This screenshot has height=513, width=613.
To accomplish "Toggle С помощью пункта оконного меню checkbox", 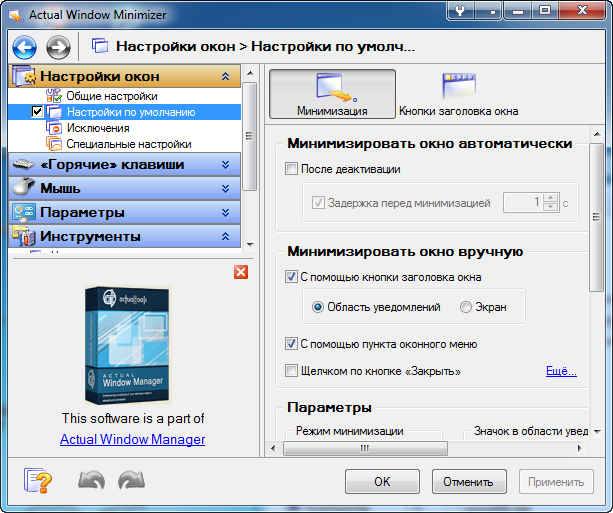I will (292, 344).
